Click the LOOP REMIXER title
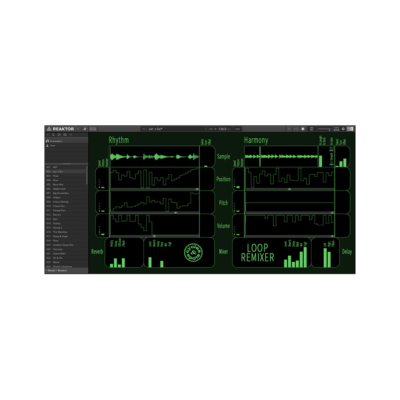Screen dimensions: 400x400 point(257,253)
